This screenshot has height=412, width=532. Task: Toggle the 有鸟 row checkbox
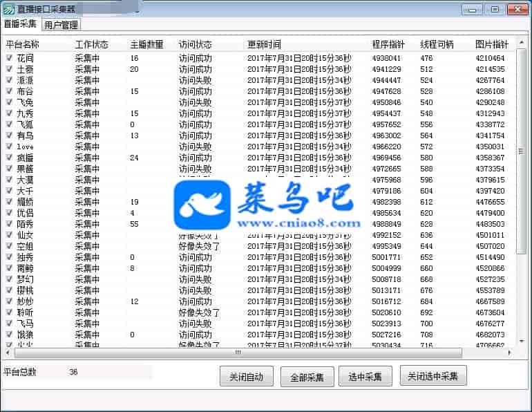(9, 135)
